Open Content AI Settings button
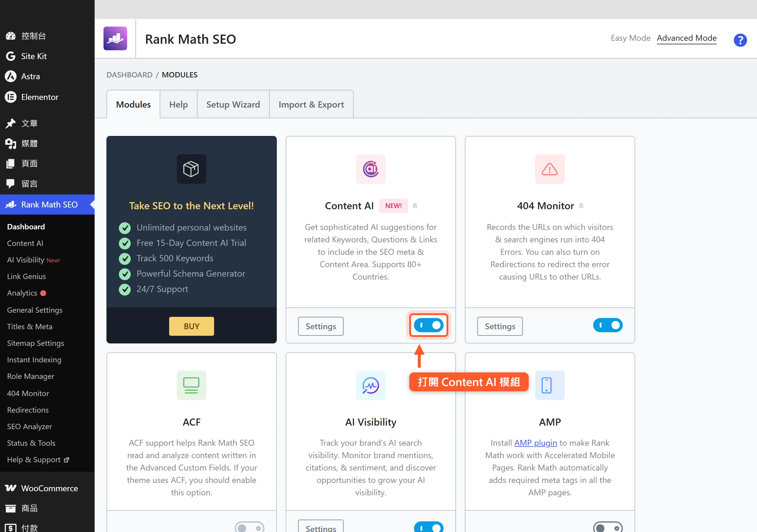Screen dimensions: 757x532 coord(321,326)
